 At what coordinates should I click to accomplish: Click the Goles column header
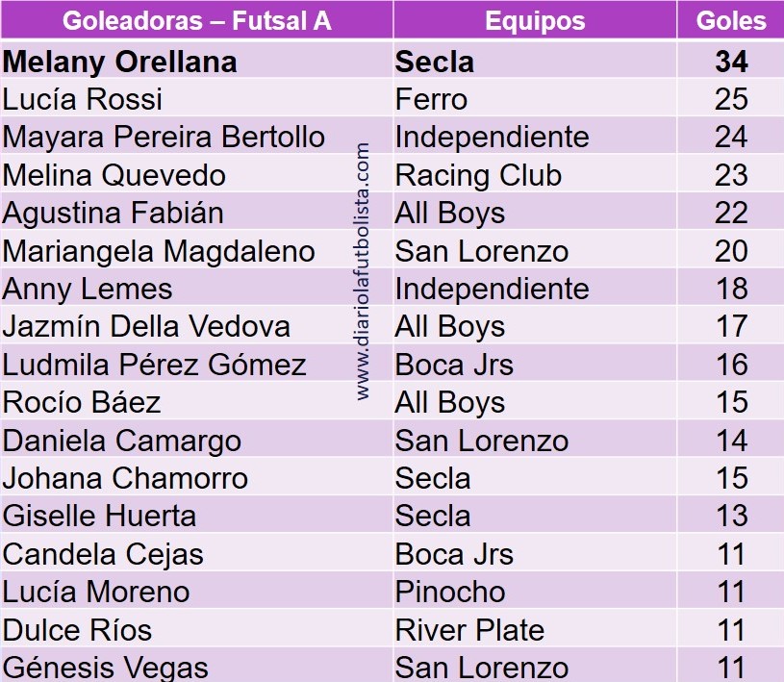coord(731,20)
